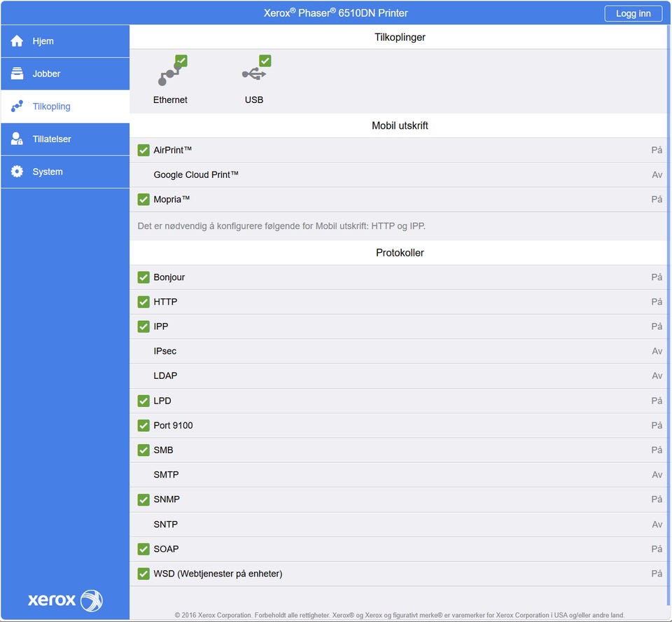
Task: Toggle the Bonjour checkbox
Action: pyautogui.click(x=143, y=277)
